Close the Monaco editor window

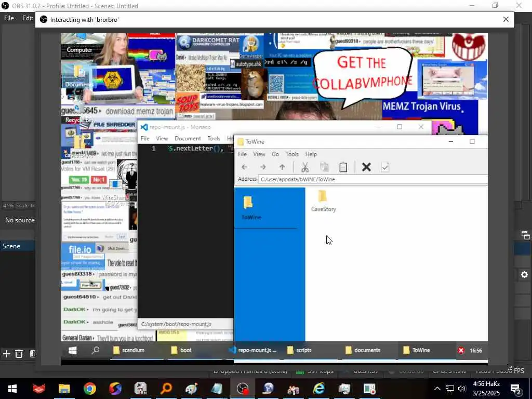[421, 127]
